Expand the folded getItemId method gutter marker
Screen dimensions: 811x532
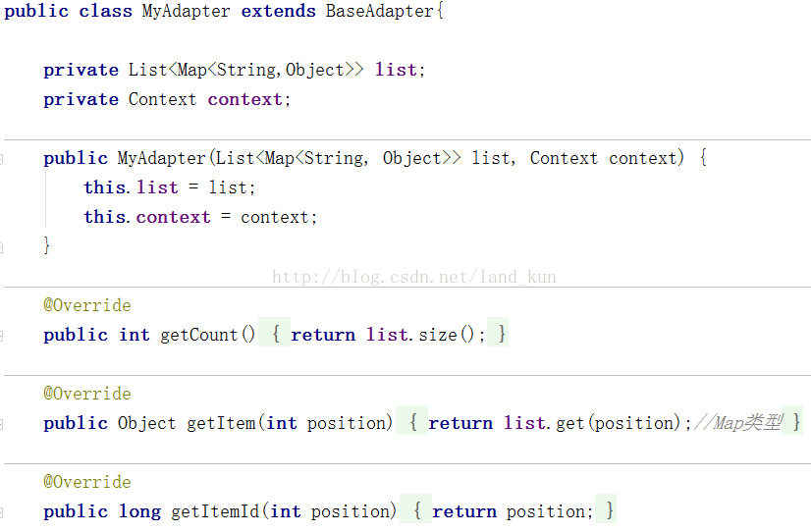click(x=2, y=513)
